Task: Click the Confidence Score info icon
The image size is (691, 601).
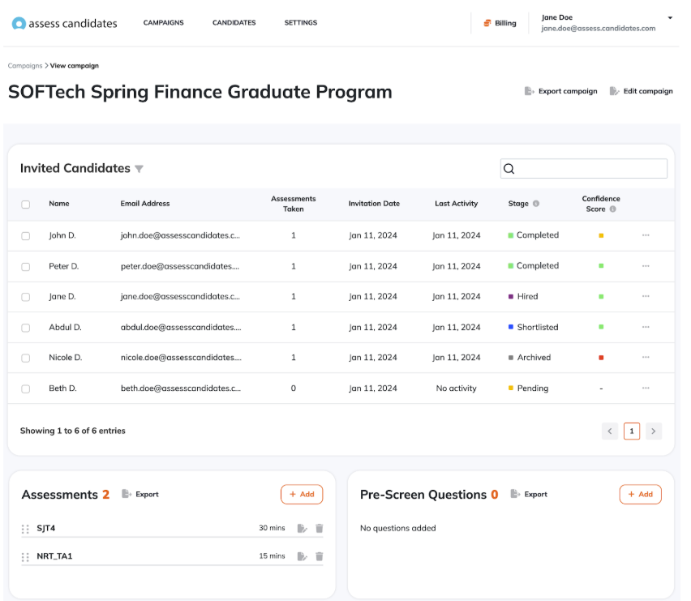Action: 613,209
